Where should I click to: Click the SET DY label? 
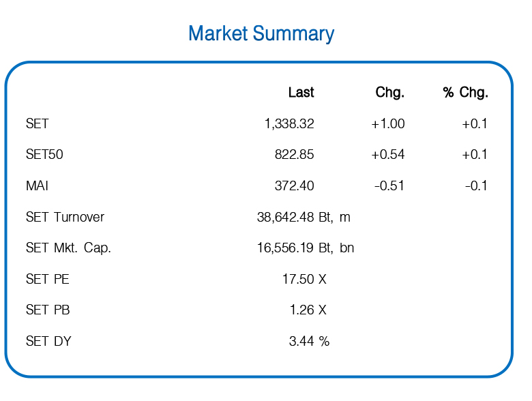[x=48, y=341]
